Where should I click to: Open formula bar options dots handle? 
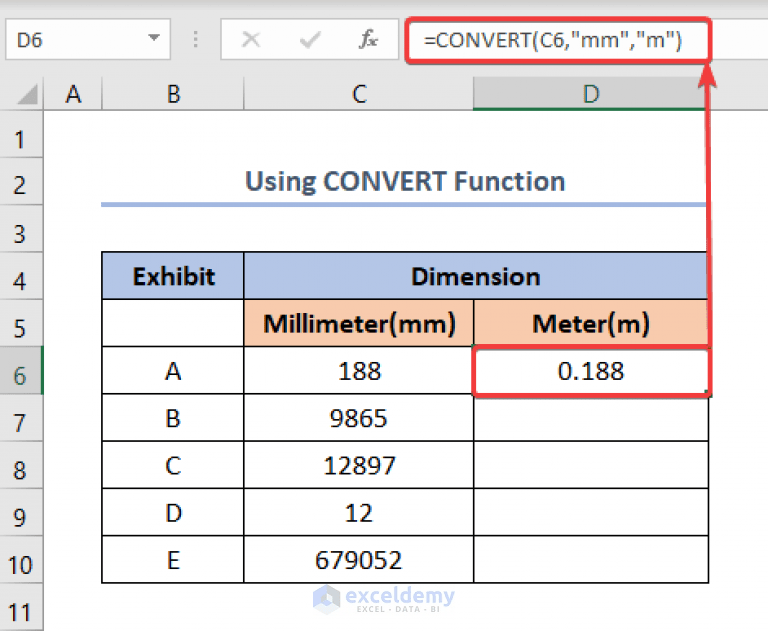point(195,39)
